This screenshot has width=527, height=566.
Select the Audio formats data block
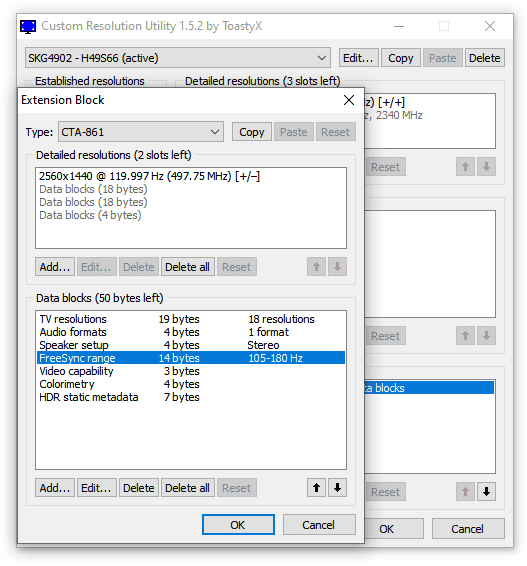[x=191, y=332]
